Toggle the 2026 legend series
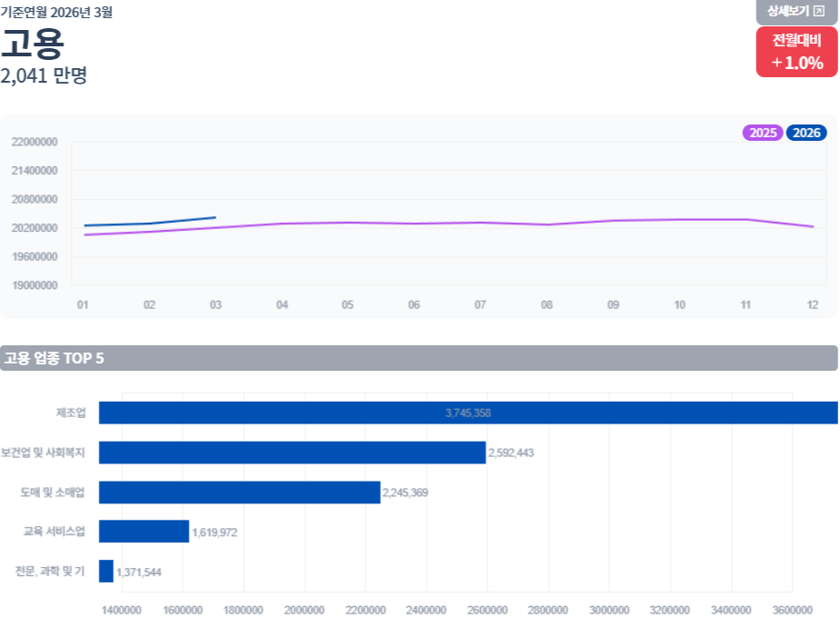Screen dimensions: 840x627 pos(806,133)
